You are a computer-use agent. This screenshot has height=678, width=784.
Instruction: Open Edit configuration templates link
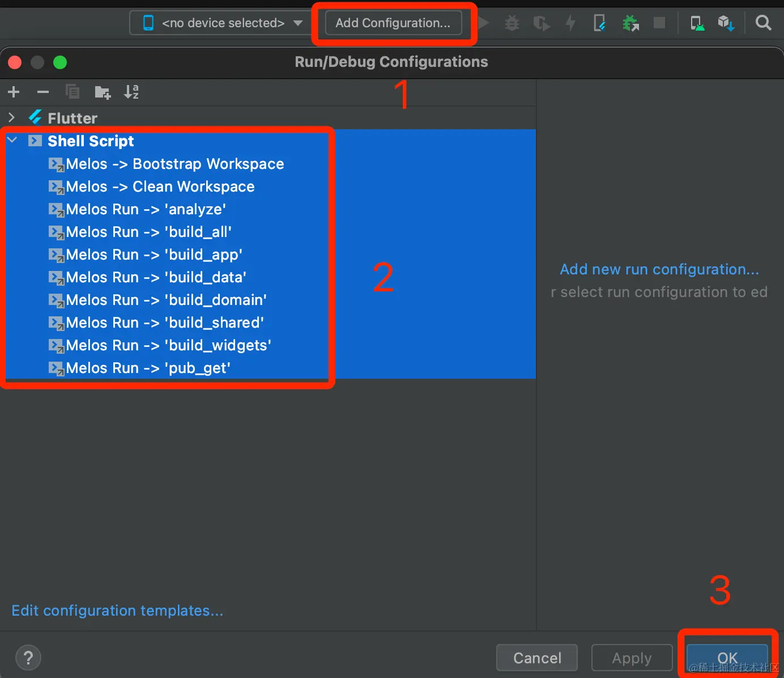pos(117,611)
